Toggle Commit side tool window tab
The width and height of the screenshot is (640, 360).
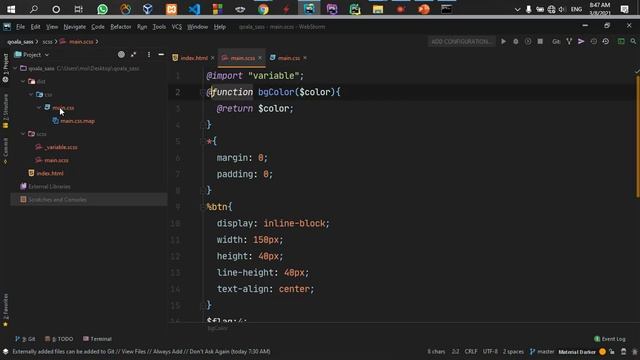5,150
